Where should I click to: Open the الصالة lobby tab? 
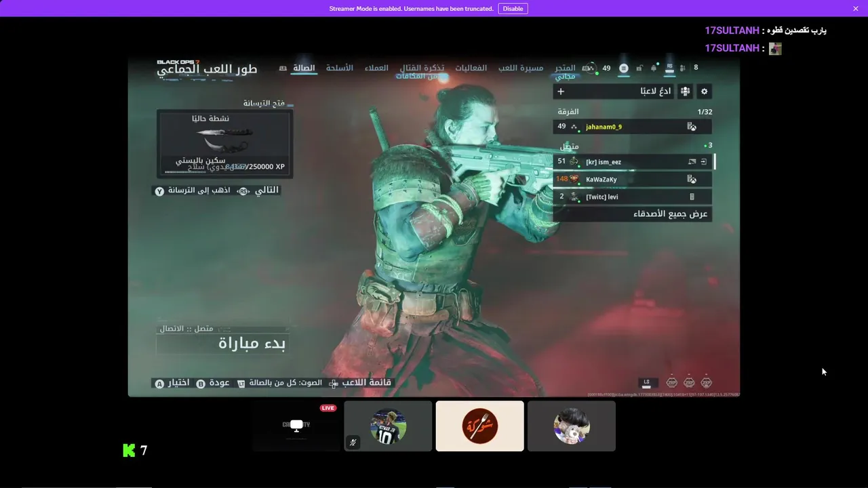click(304, 68)
